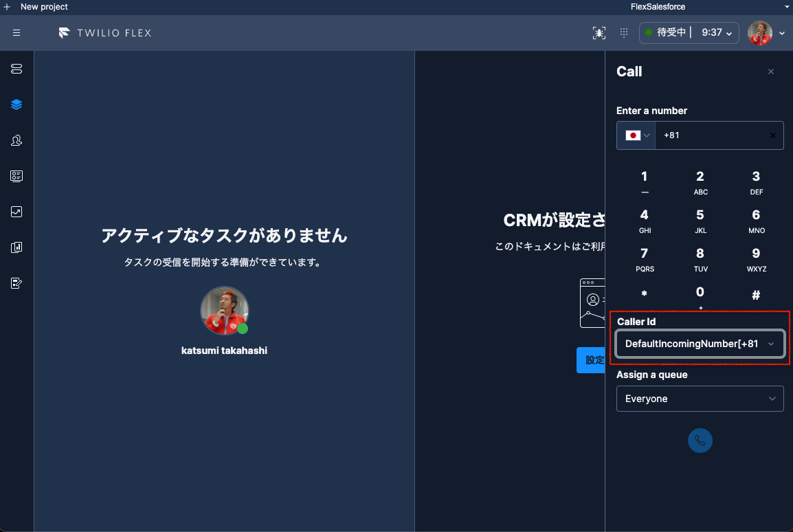Open the dialpad grid icon in the header
Viewport: 793px width, 532px height.
(623, 32)
